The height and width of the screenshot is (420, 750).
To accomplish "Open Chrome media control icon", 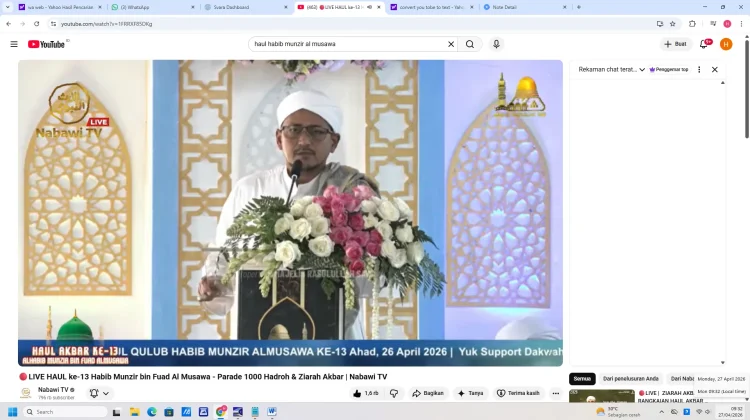I will [713, 23].
